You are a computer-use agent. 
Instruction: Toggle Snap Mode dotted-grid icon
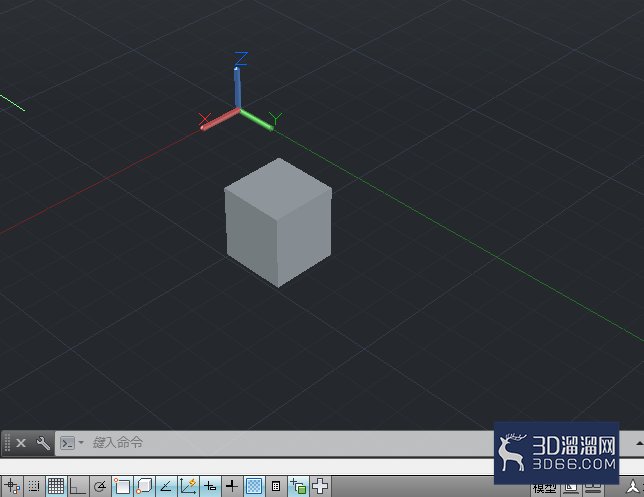(34, 487)
